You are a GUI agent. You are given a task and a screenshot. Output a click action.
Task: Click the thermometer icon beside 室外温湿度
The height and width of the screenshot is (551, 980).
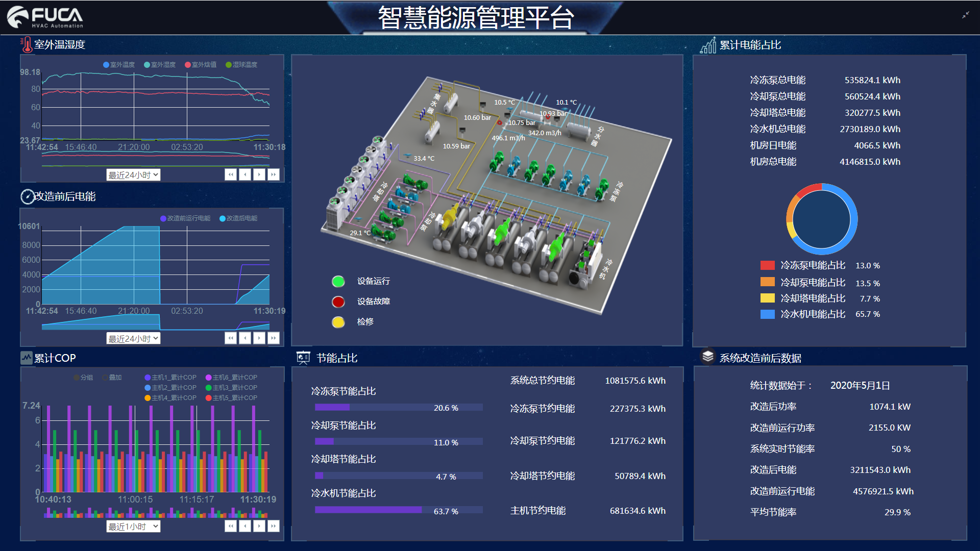[x=26, y=45]
